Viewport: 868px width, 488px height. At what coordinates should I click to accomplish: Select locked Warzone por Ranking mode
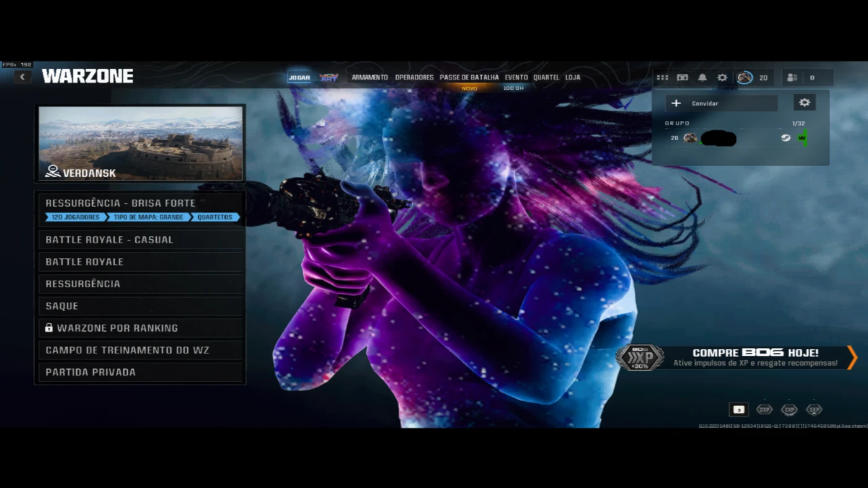click(141, 327)
